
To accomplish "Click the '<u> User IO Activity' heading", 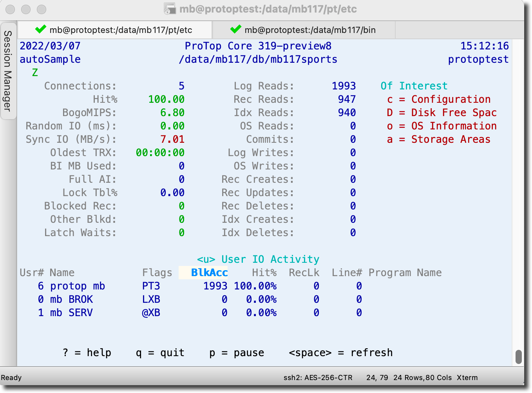I will (x=258, y=260).
